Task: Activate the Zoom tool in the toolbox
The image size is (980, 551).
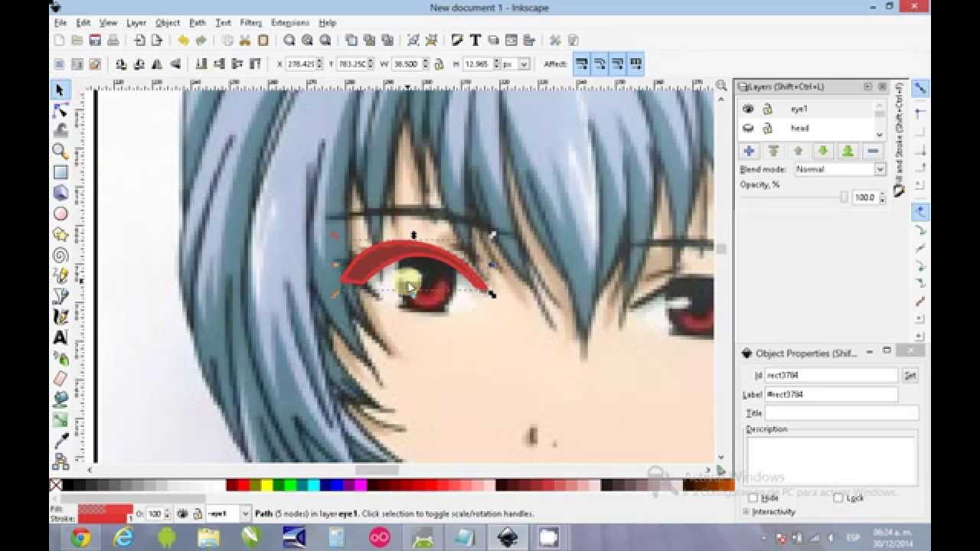Action: (x=60, y=148)
